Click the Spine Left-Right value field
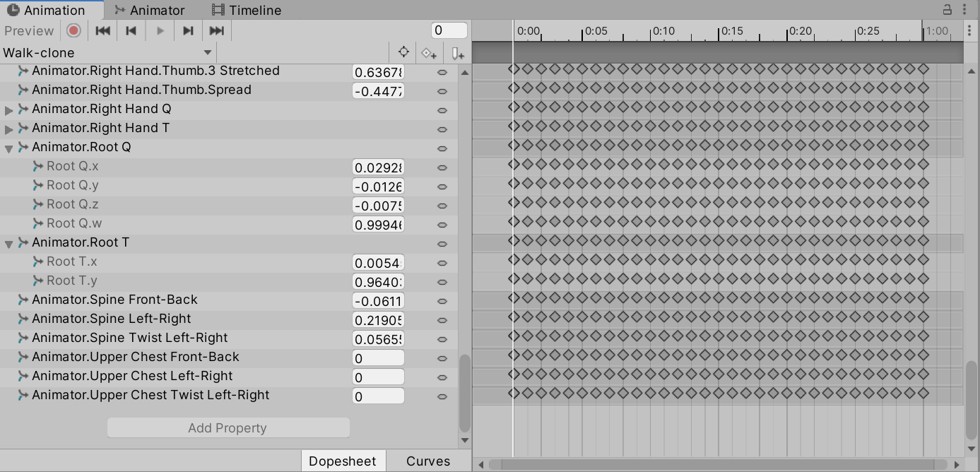 (x=378, y=320)
